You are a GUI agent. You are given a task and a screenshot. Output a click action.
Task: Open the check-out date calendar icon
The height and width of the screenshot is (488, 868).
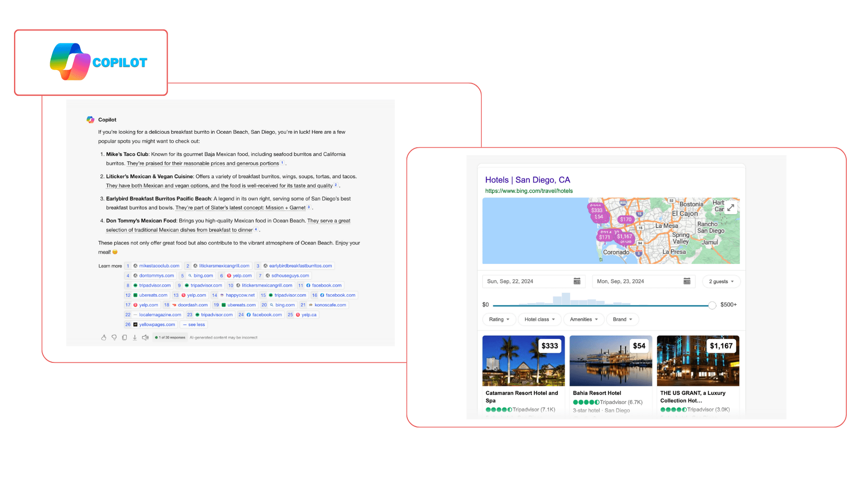[687, 281]
